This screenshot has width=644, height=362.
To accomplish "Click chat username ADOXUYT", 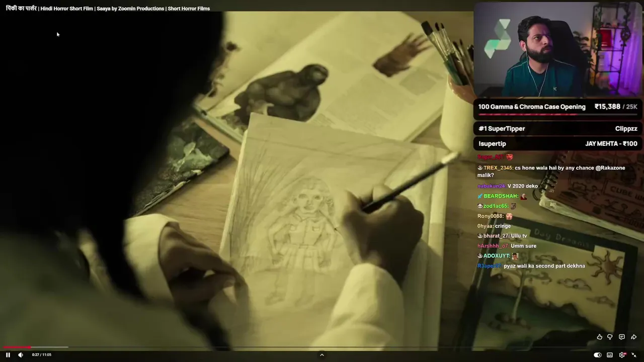I will click(x=496, y=256).
